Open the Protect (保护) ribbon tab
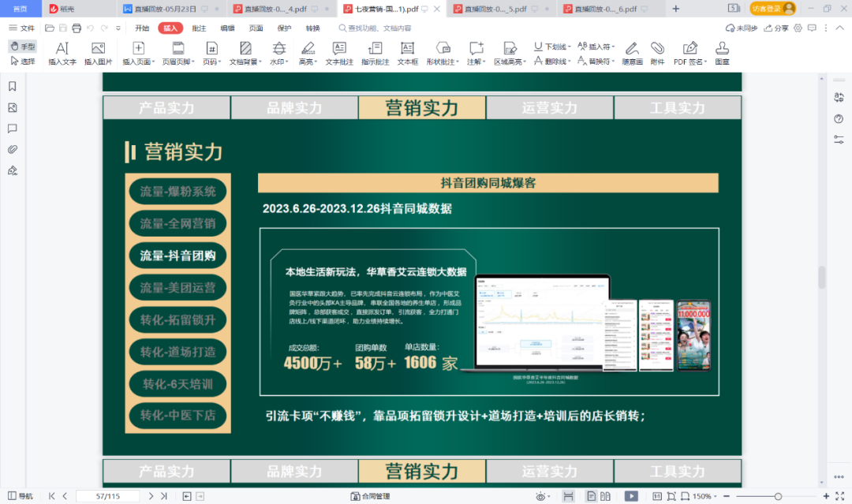Screen dimensions: 852x504 tap(284, 28)
